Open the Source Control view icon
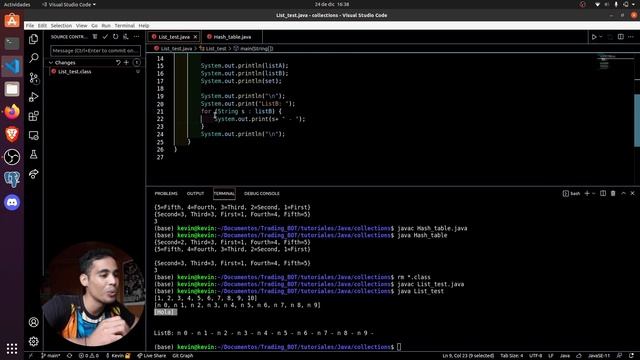This screenshot has height=360, width=640. [x=33, y=78]
